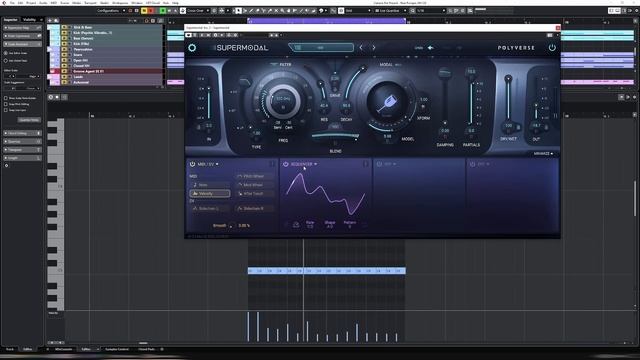Toggle the MIDI / CV module power

coord(192,164)
